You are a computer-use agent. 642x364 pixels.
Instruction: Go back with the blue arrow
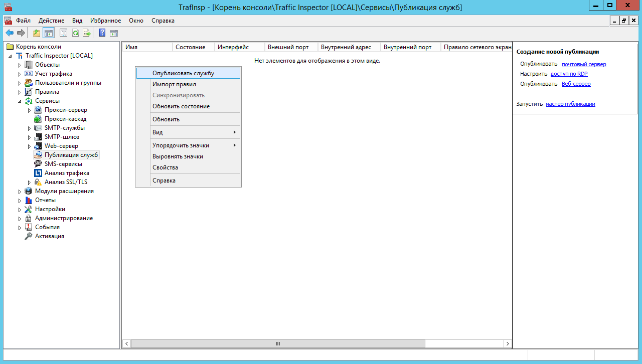pyautogui.click(x=10, y=33)
